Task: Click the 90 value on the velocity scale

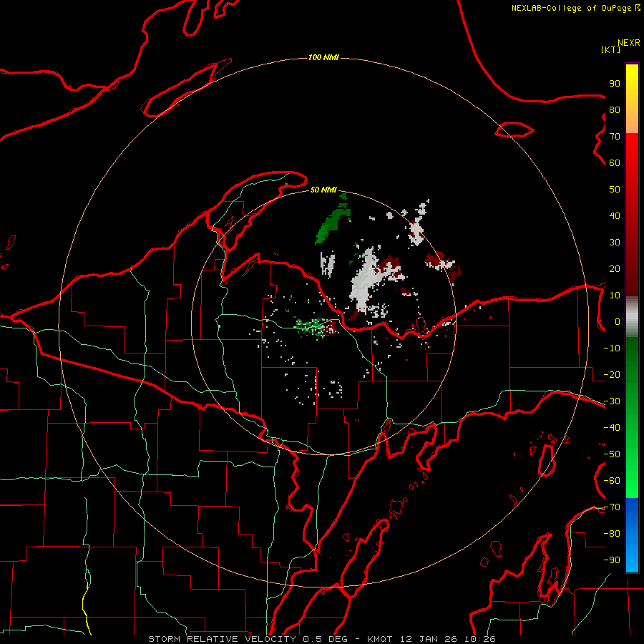Action: 615,84
